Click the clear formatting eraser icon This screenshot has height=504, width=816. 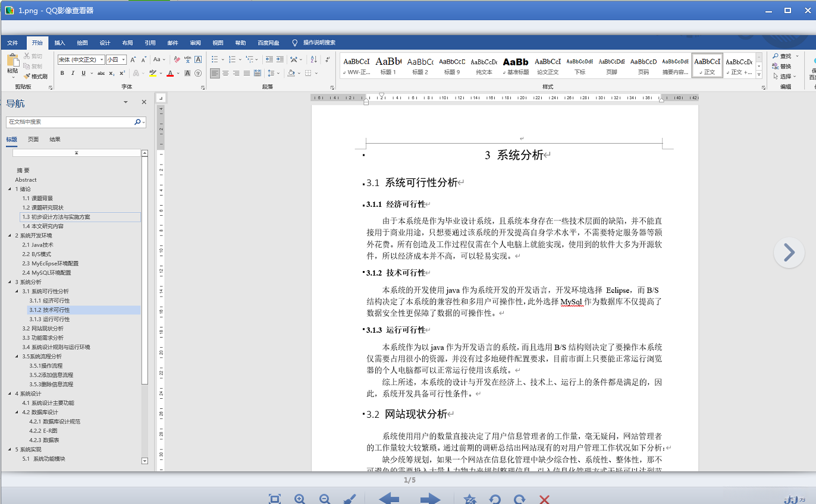pos(177,59)
